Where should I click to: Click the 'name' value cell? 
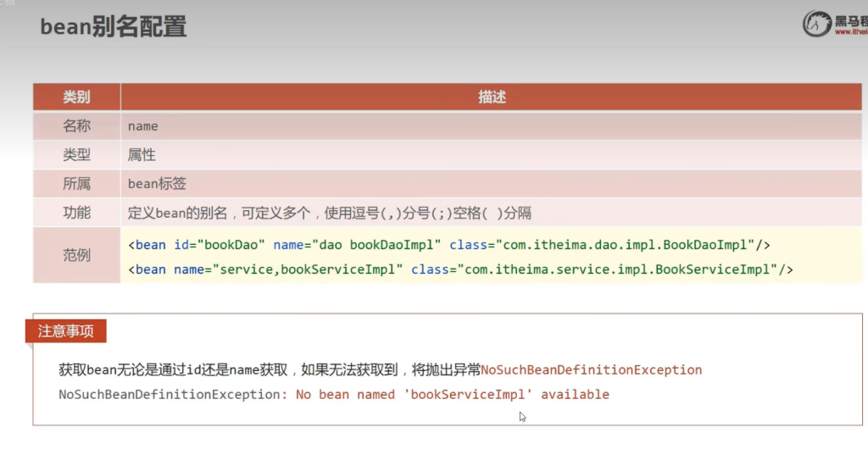pos(143,126)
